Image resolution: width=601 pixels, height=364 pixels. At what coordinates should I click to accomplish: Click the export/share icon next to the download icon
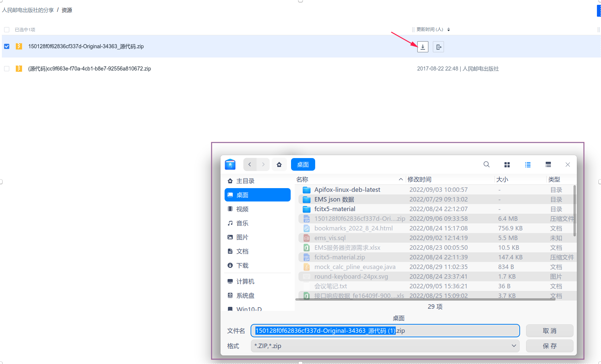click(438, 46)
